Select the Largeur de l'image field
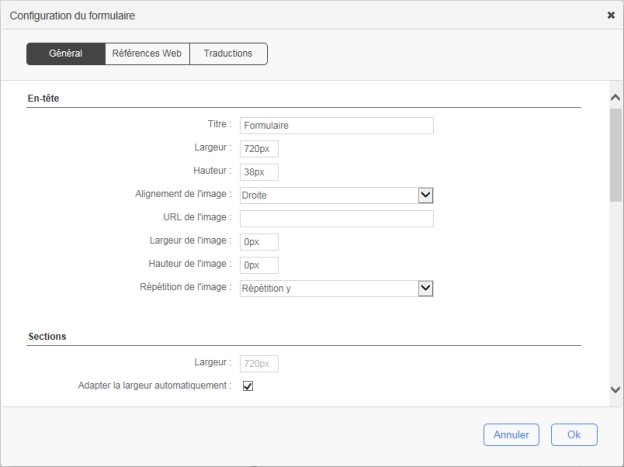624x467 pixels. [258, 242]
